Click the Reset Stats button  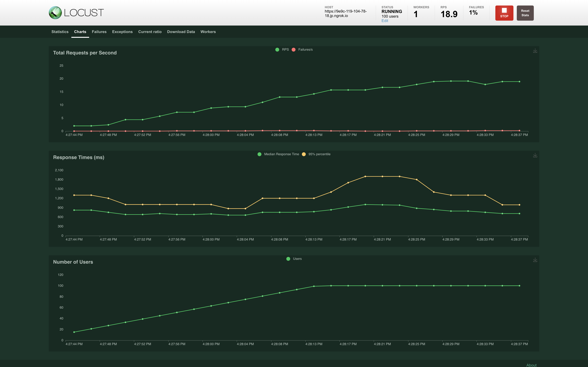pos(525,13)
